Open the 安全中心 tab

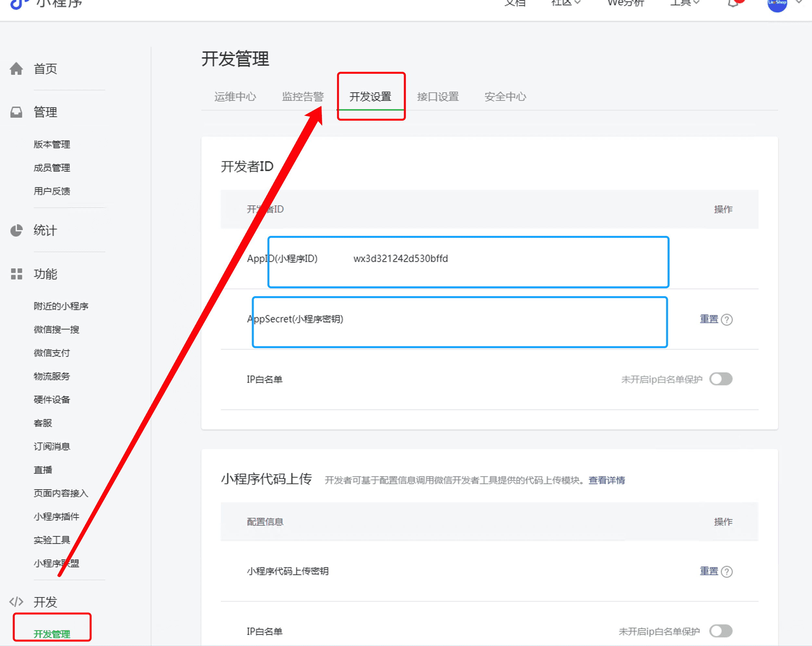pyautogui.click(x=505, y=97)
